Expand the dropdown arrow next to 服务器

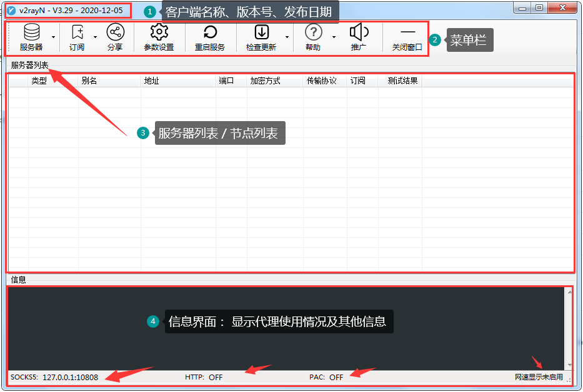[x=53, y=37]
